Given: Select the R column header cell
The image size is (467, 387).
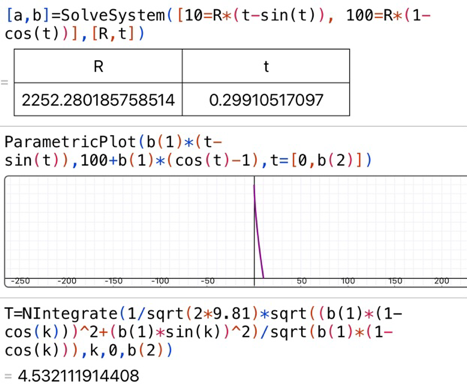Looking at the screenshot, I should pyautogui.click(x=98, y=66).
